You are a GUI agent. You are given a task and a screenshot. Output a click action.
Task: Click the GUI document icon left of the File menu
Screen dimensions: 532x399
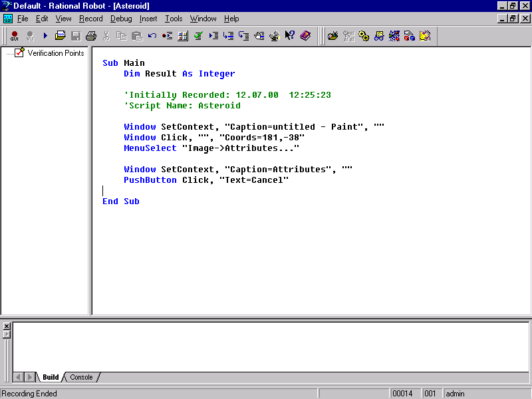(x=8, y=19)
